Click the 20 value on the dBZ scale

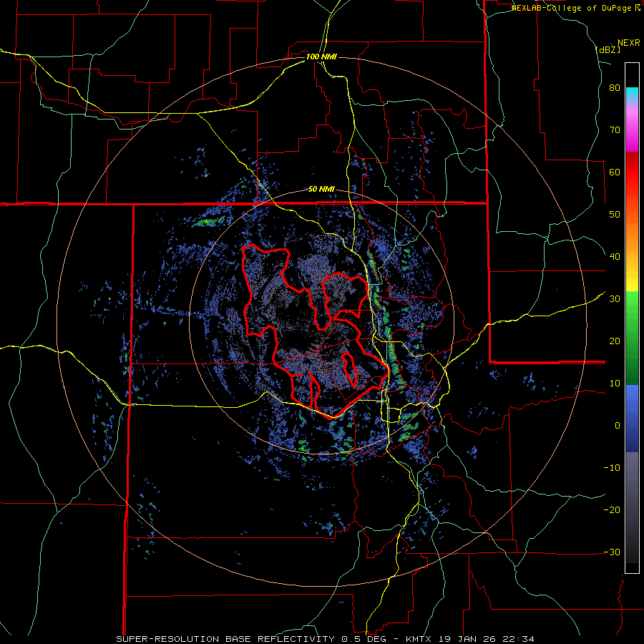coord(615,341)
